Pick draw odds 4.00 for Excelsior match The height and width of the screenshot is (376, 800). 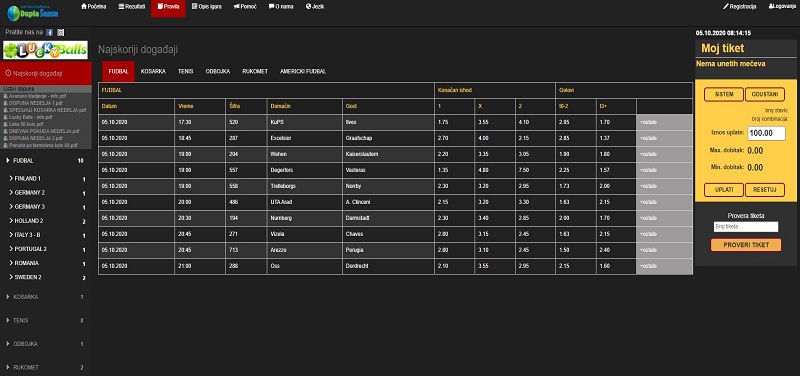tap(495, 138)
